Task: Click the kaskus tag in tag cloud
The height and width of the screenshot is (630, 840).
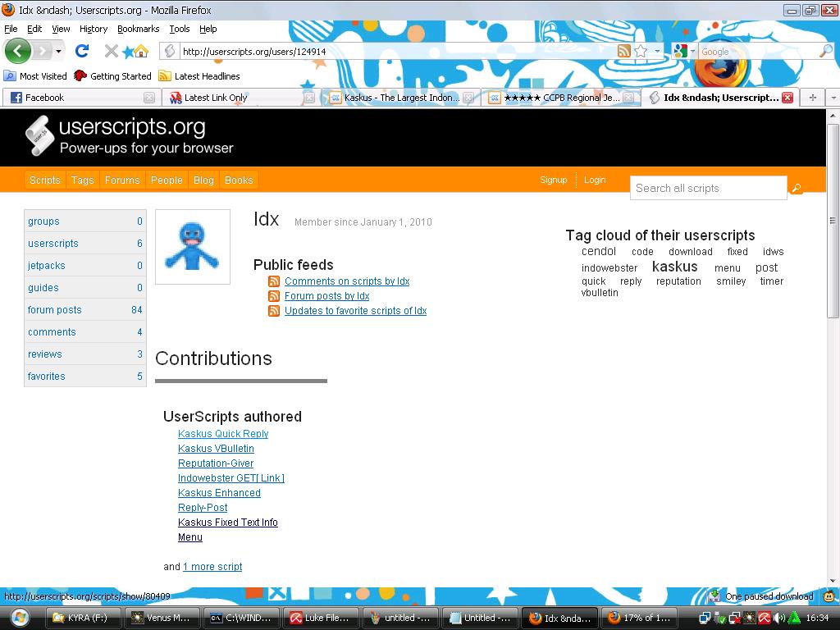Action: point(674,267)
